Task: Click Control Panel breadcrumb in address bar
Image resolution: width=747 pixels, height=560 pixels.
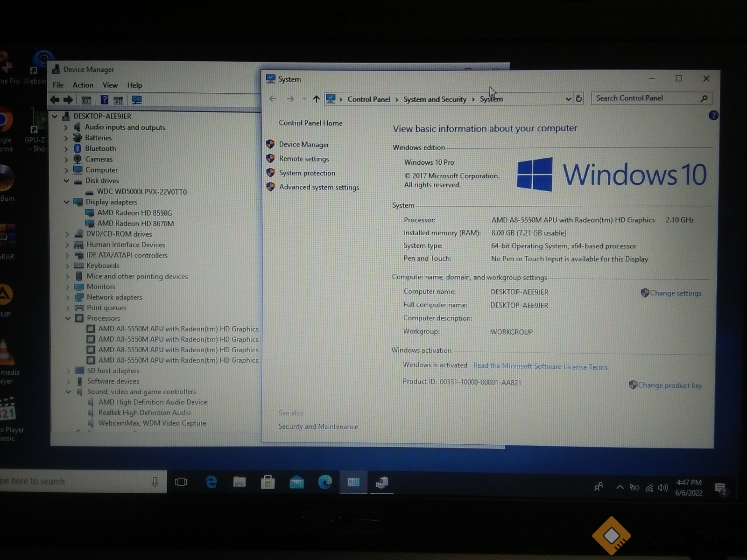Action: tap(369, 99)
